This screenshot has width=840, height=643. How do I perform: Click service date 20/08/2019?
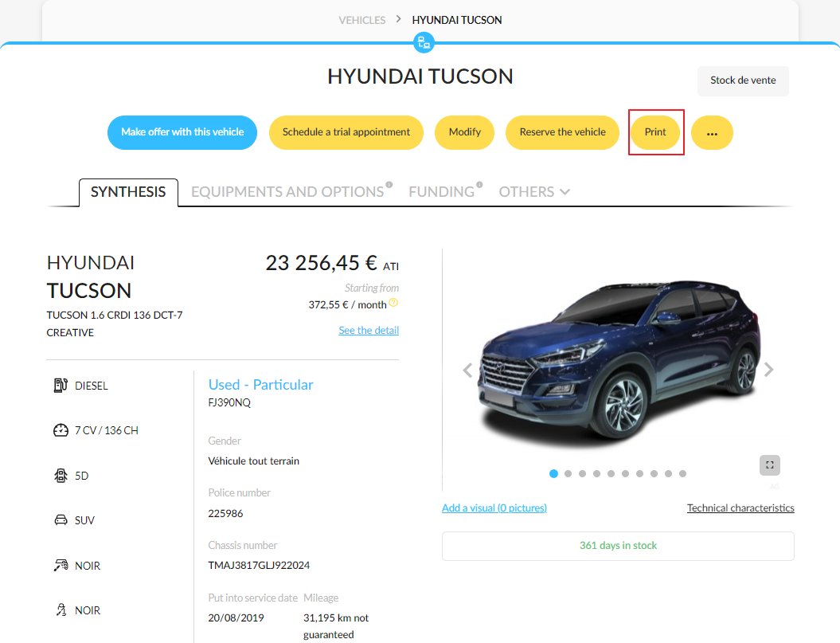(x=236, y=618)
